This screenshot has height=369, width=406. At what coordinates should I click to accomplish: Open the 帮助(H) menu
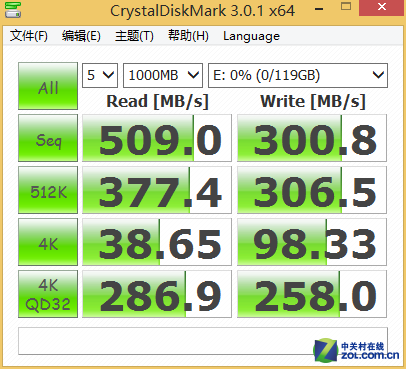pyautogui.click(x=188, y=36)
